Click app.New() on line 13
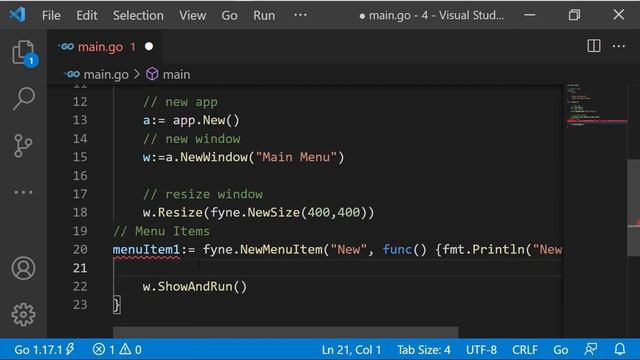Viewport: 640px width, 360px height. pos(206,120)
